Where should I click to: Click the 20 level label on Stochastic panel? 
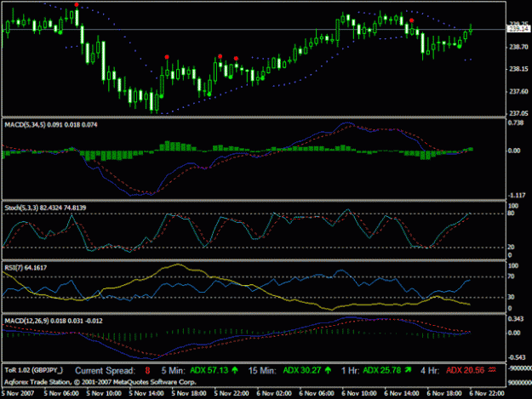pos(511,247)
